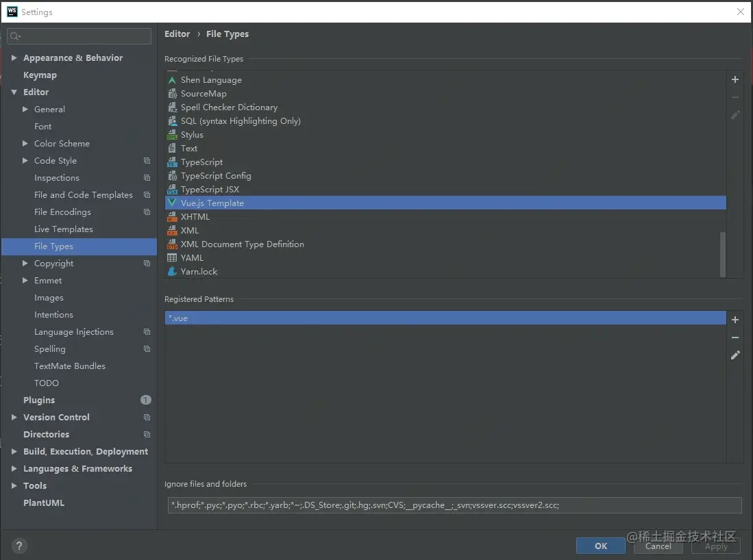The height and width of the screenshot is (560, 753).
Task: Click the Yarn.lock file icon
Action: tap(172, 272)
